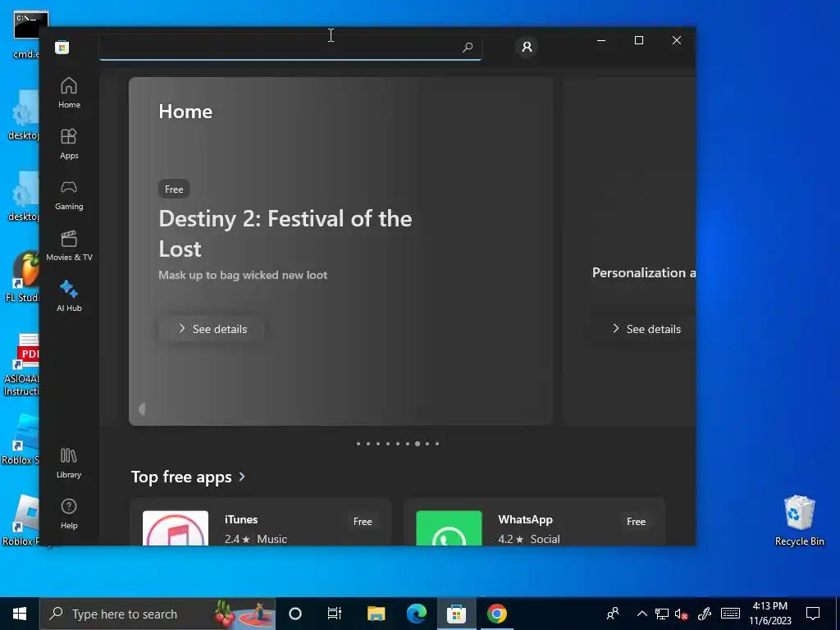The image size is (840, 630).
Task: Click the search magnifier icon in Store
Action: click(x=467, y=47)
